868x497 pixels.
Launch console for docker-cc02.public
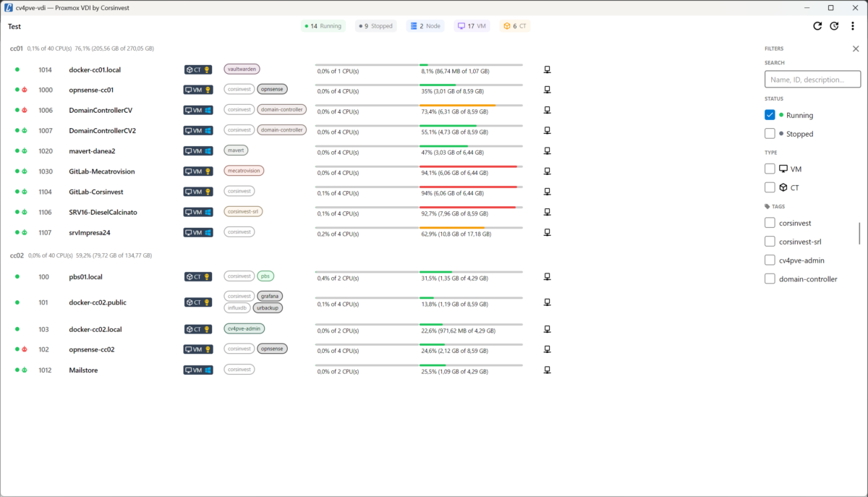pos(548,302)
